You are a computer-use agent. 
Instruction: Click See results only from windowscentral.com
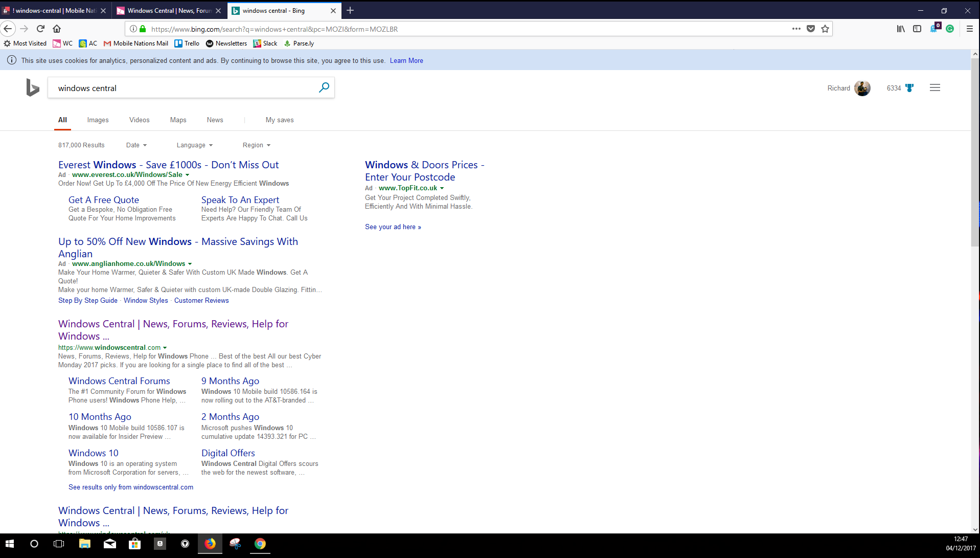tap(131, 487)
